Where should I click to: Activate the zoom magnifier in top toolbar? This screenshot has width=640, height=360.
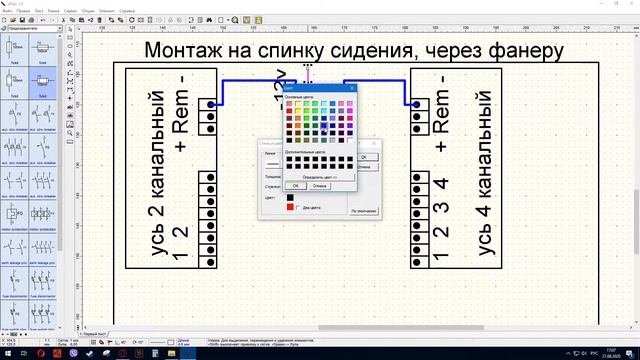pyautogui.click(x=235, y=20)
